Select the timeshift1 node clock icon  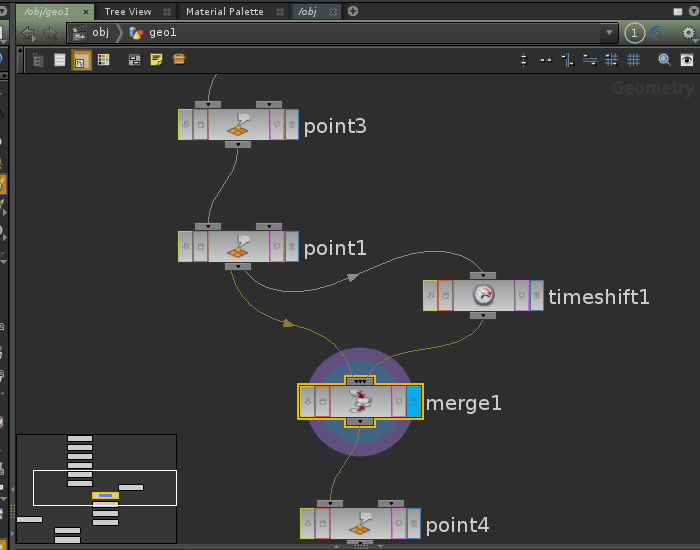(x=484, y=295)
